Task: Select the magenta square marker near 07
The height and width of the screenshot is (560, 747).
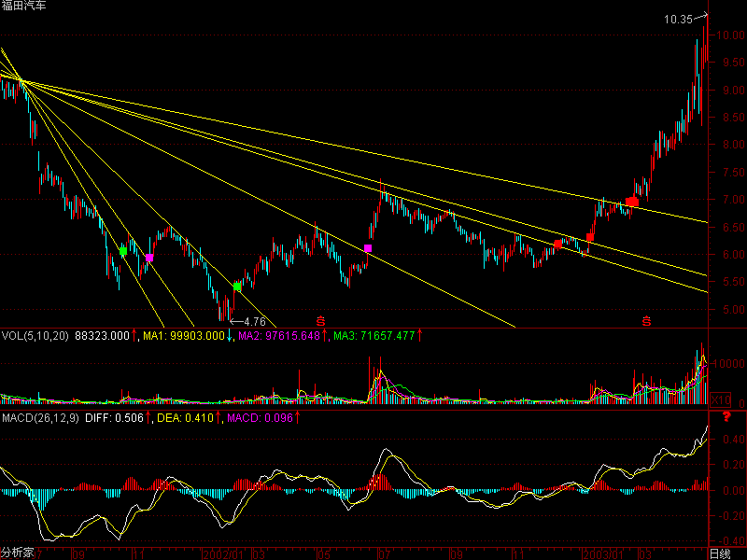Action: click(x=368, y=248)
